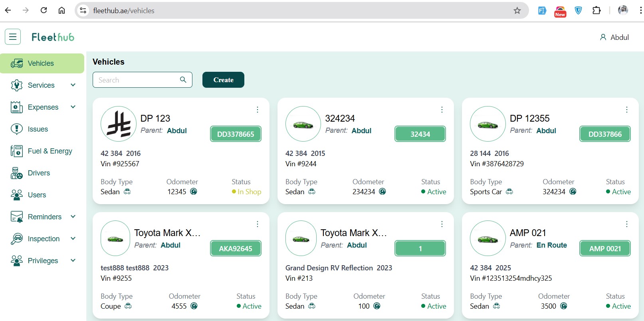
Task: Click the Inspection magnifier icon
Action: point(17,239)
